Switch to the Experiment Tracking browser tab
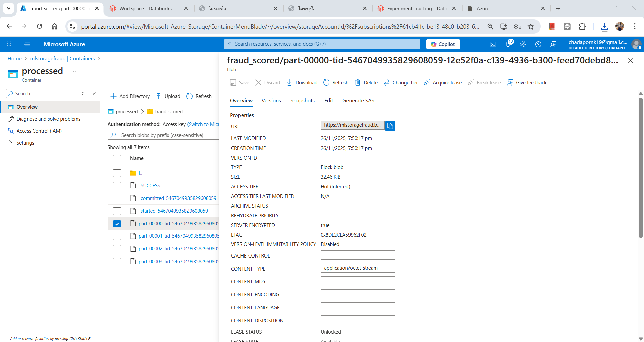The height and width of the screenshot is (342, 644). (x=417, y=8)
